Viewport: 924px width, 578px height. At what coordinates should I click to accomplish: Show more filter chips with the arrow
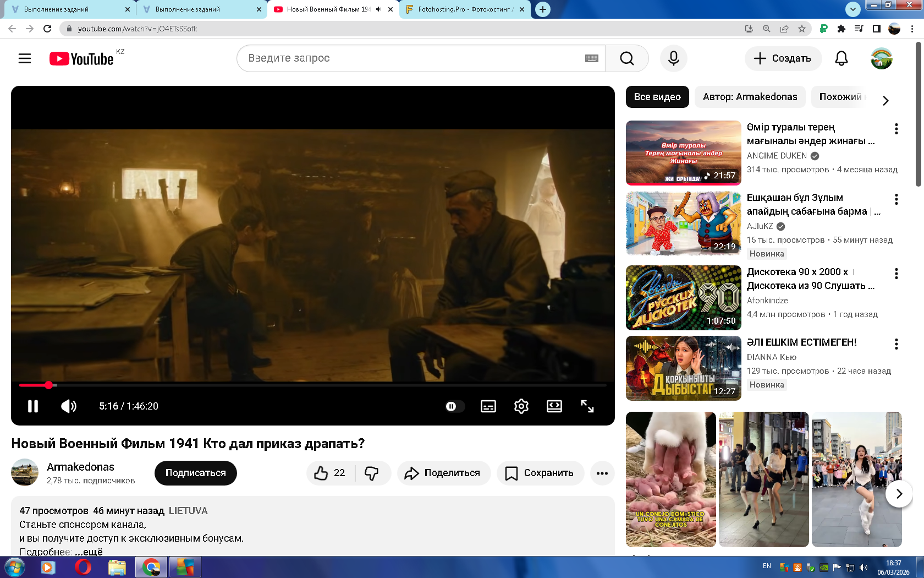pyautogui.click(x=886, y=100)
